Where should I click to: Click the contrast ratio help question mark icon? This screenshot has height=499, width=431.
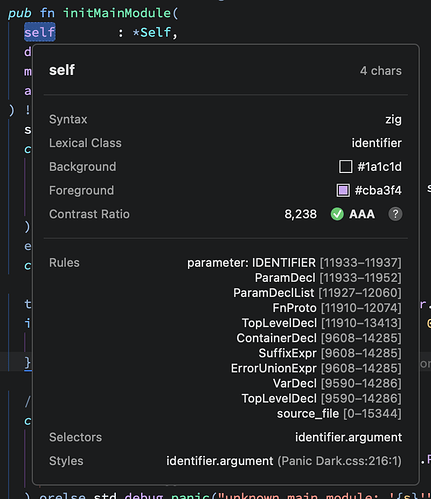pos(395,214)
